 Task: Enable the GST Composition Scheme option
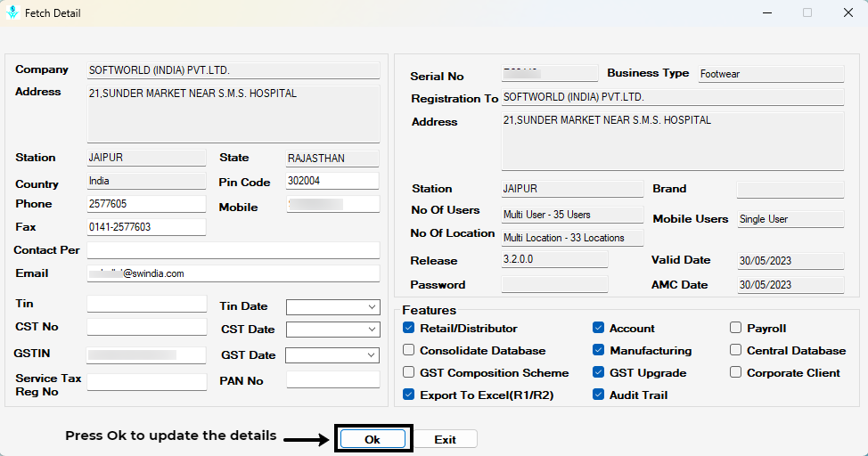tap(408, 373)
